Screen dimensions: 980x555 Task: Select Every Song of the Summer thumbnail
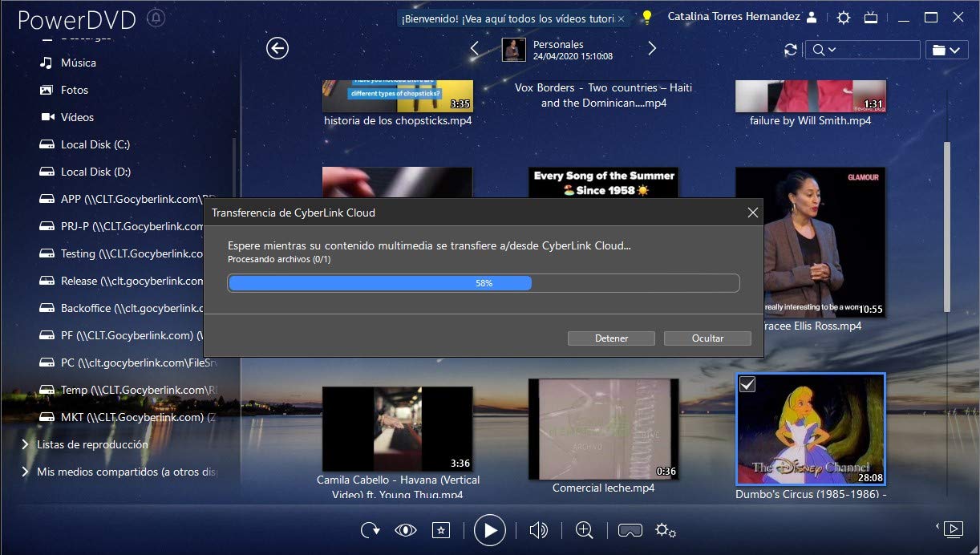(603, 183)
